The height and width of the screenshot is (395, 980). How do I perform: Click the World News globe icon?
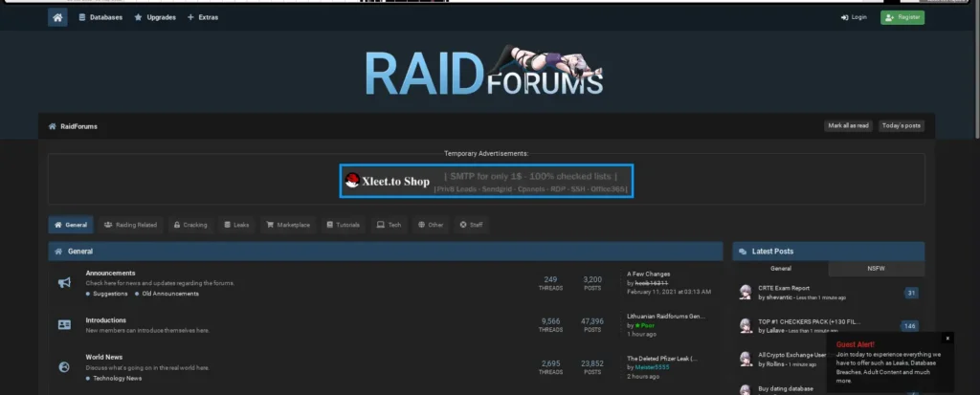click(x=64, y=367)
